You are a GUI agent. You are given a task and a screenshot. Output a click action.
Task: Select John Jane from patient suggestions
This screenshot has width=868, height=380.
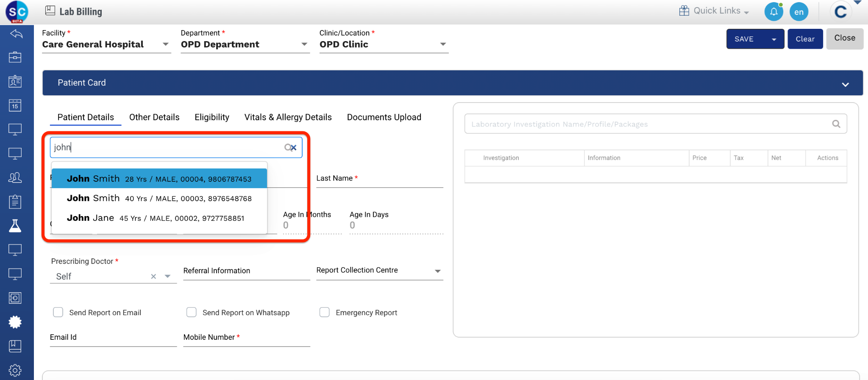155,218
